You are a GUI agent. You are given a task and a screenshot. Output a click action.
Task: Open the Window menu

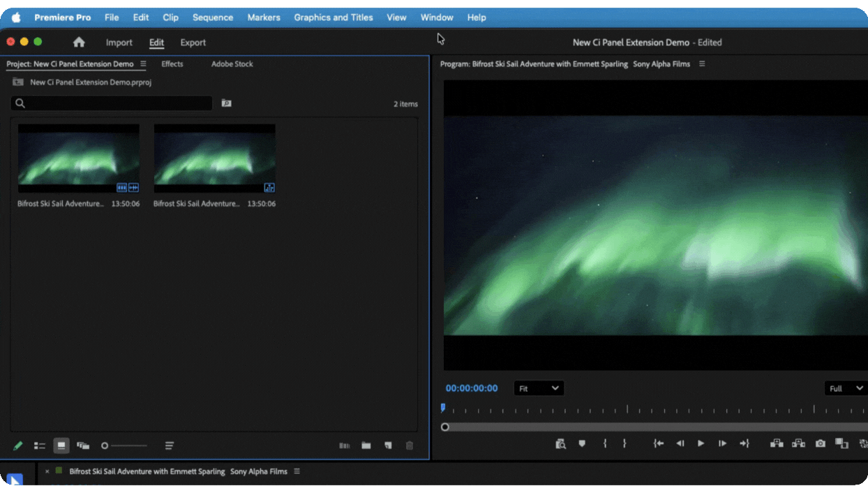[x=437, y=17]
